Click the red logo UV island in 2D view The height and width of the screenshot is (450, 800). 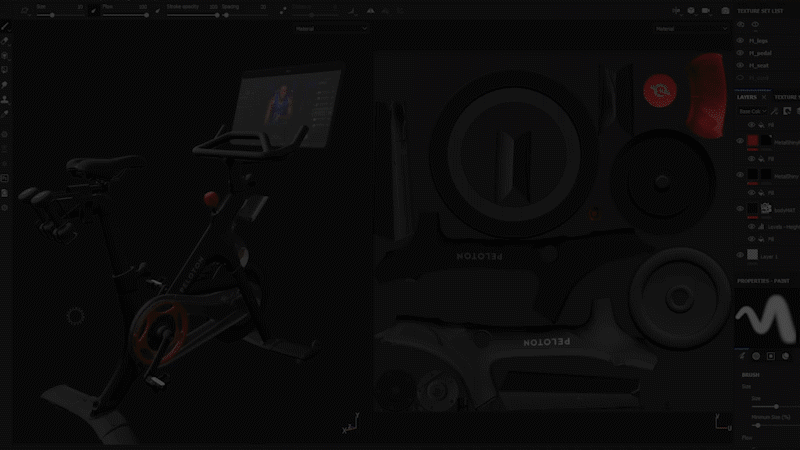click(x=660, y=91)
